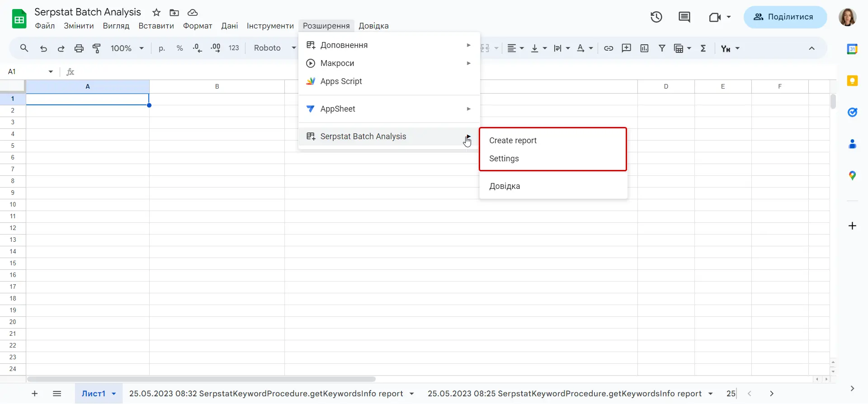Open comments panel icon
This screenshot has width=868, height=404.
pyautogui.click(x=684, y=17)
